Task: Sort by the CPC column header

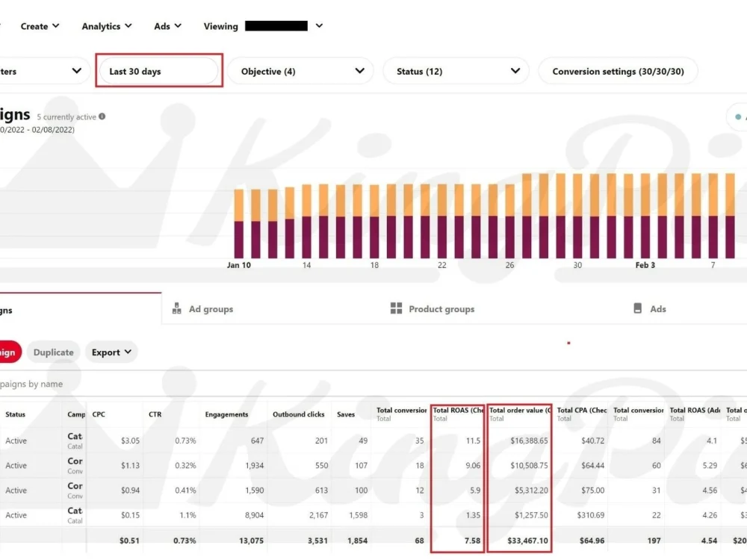Action: [x=99, y=414]
